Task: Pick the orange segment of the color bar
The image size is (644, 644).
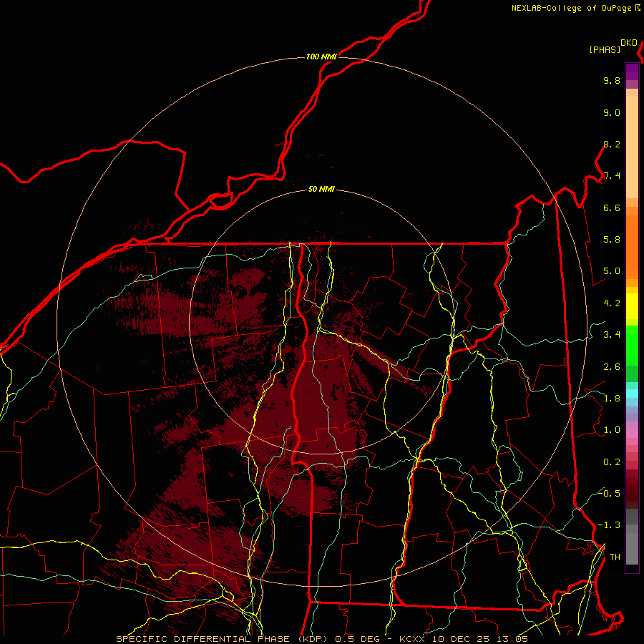Action: (x=632, y=246)
